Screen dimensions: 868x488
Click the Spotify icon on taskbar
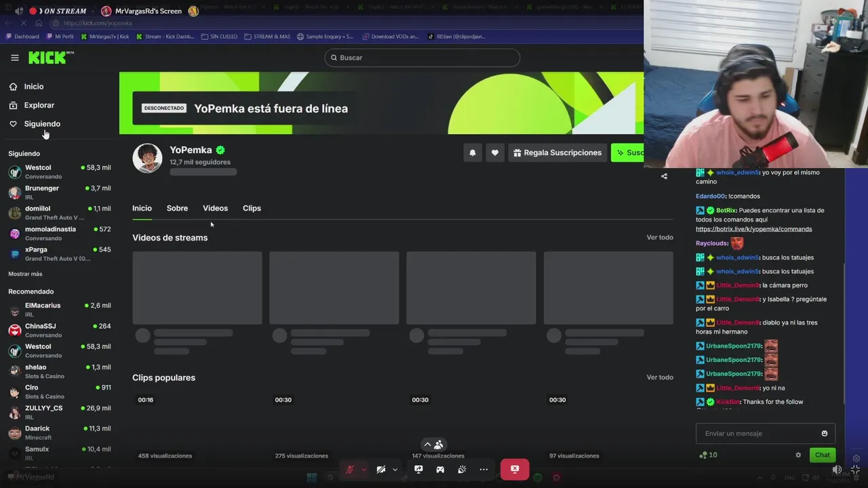[x=538, y=477]
